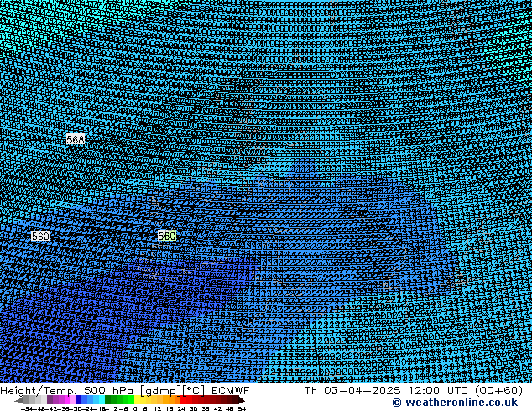Click the 560 label with yellow-green background
Image resolution: width=532 pixels, height=411 pixels.
(167, 236)
